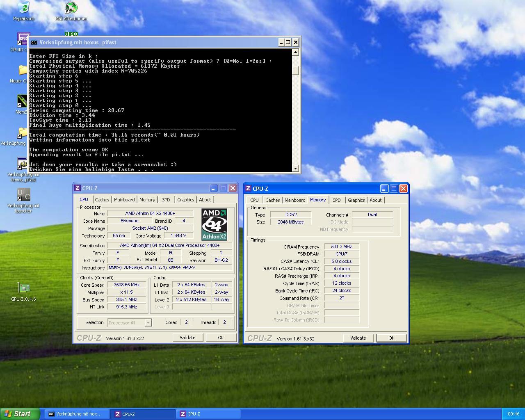This screenshot has height=420, width=525.
Task: Open About tab in right CPU-Z window
Action: click(376, 200)
